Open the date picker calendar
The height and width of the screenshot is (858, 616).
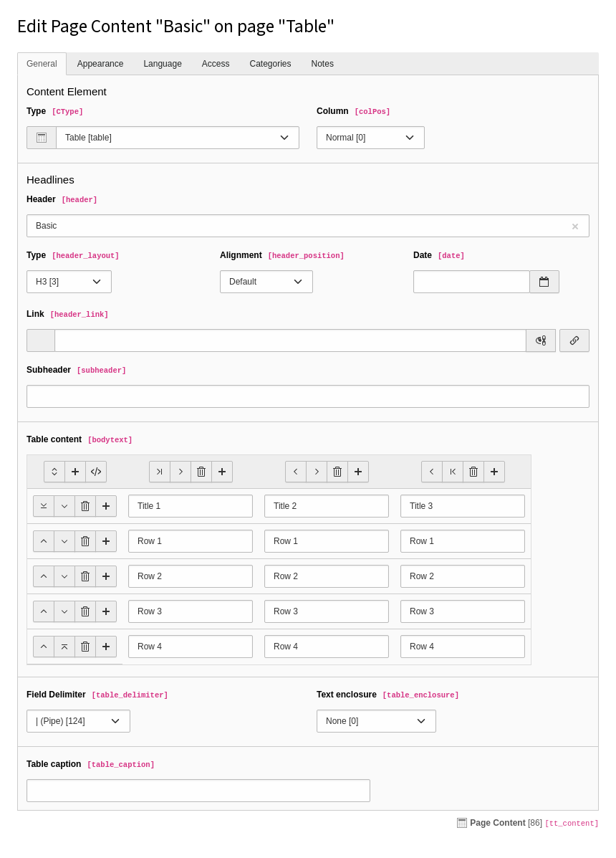coord(544,282)
